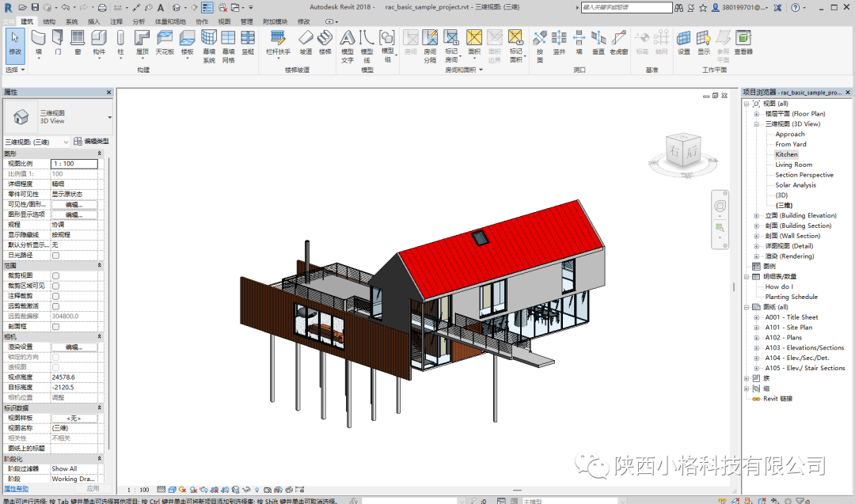Click the 编辑类型 edit type button
This screenshot has width=855, height=504.
coord(92,141)
